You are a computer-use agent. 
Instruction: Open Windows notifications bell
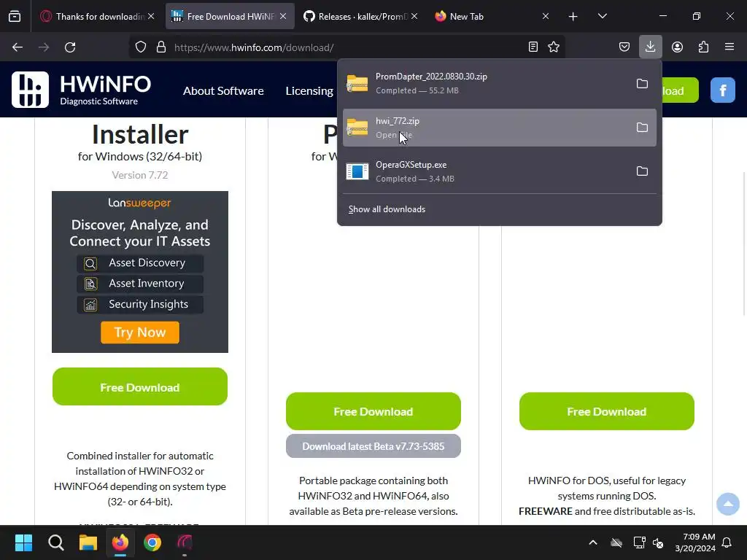(x=727, y=542)
